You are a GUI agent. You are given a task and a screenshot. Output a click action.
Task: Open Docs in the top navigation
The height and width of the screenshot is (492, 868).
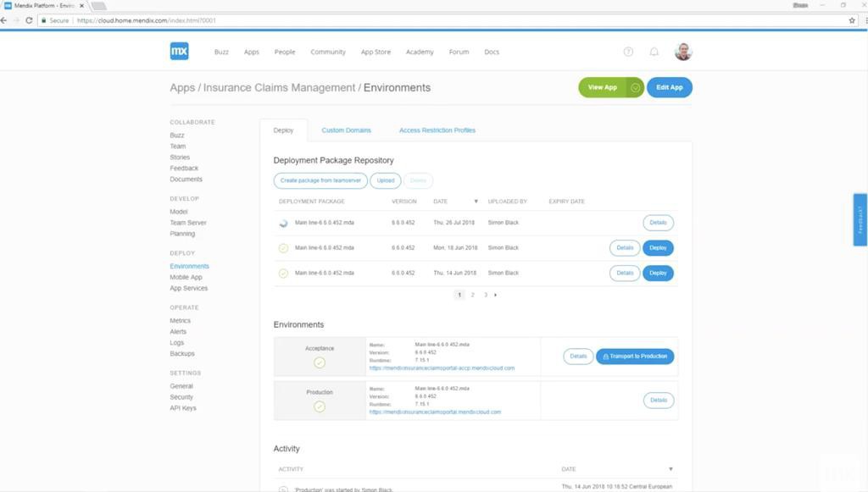(492, 52)
